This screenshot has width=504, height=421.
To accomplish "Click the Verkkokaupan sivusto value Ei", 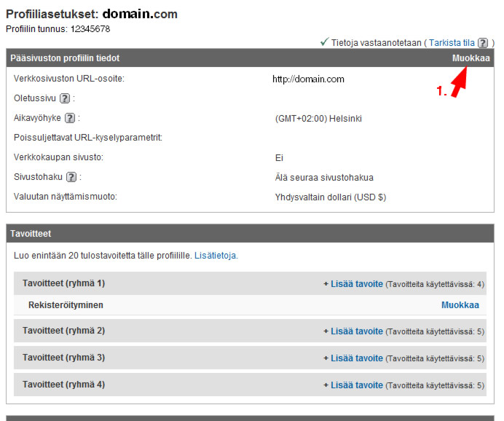I will 279,158.
